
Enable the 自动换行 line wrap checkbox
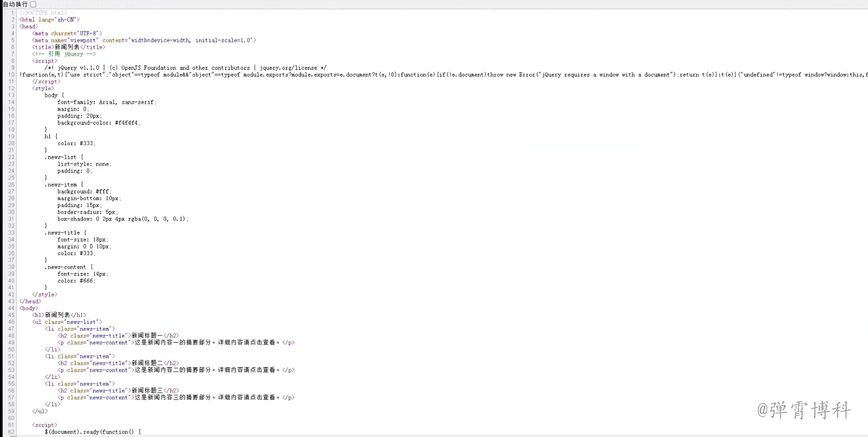tap(33, 4)
